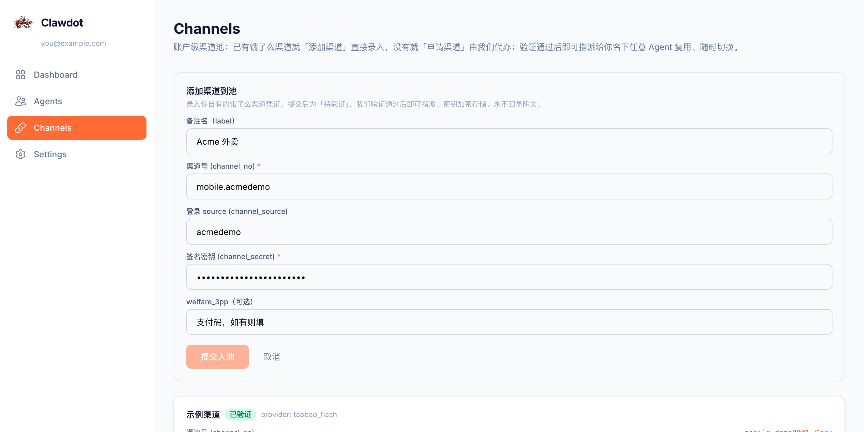
Task: Open Settings from the sidebar
Action: 77,154
